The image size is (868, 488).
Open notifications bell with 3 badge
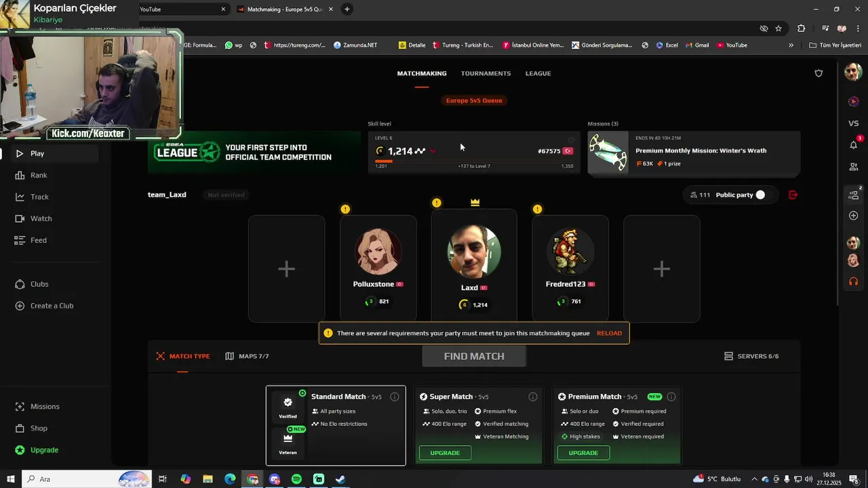click(x=853, y=144)
